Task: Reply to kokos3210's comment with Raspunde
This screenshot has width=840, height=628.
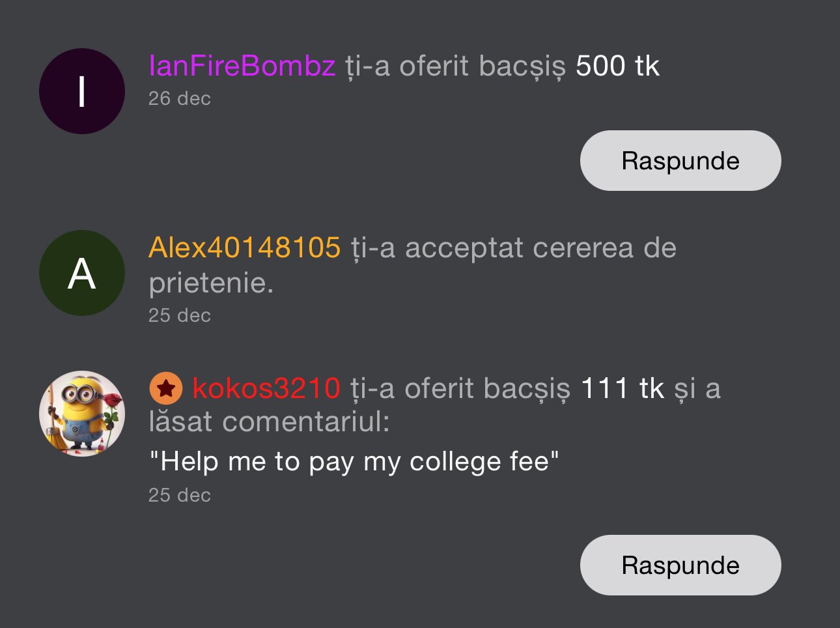Action: tap(680, 565)
